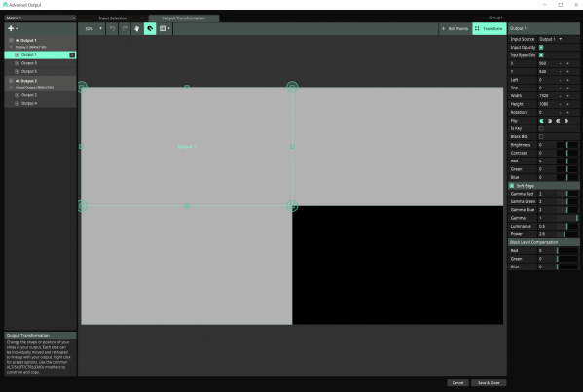Viewport: 583px width, 392px height.
Task: Select the second Flip option icon
Action: coord(550,121)
